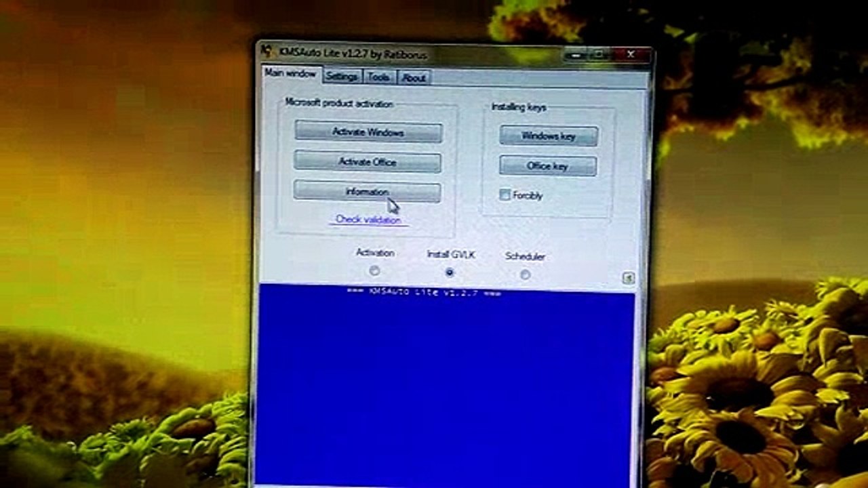The image size is (868, 488).
Task: Open the Settings tab
Action: pos(341,77)
